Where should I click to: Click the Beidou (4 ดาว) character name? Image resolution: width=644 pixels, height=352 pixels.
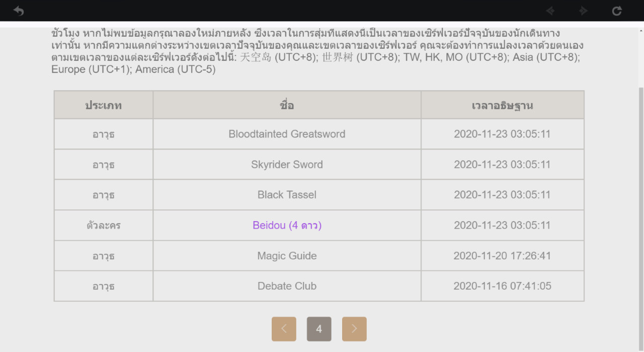287,225
